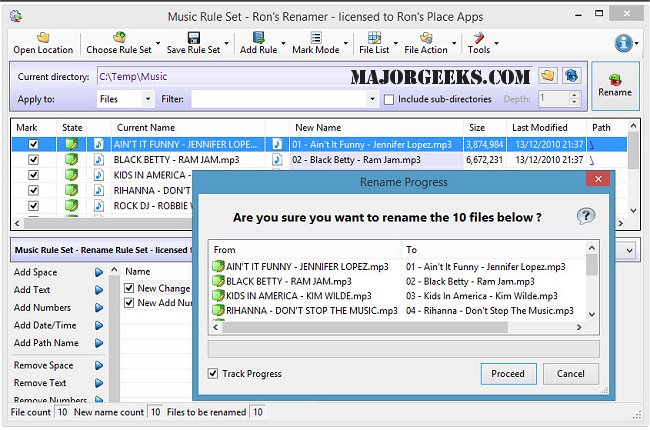The image size is (650, 430).
Task: Click the Add Path Name arrow icon
Action: point(99,343)
